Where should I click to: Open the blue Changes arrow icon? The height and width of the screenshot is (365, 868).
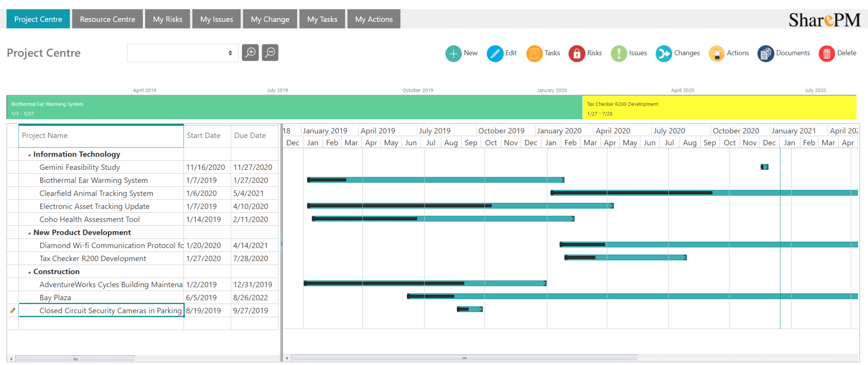pos(664,53)
